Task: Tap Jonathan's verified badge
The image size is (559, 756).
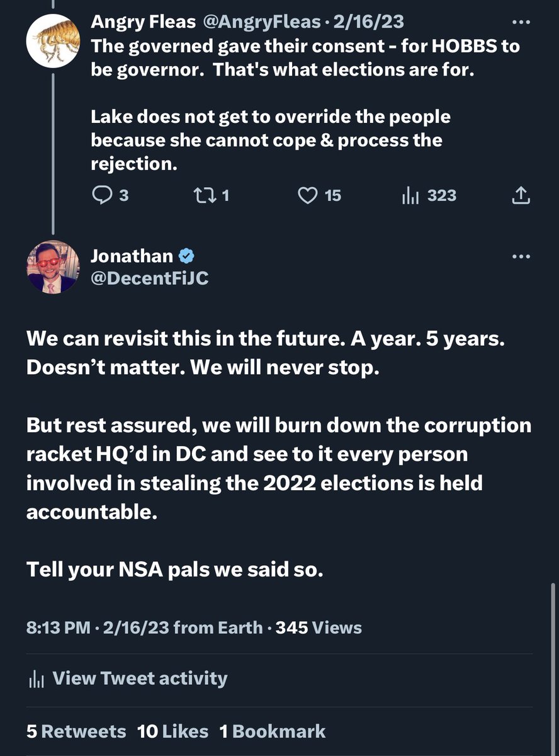Action: pyautogui.click(x=188, y=256)
